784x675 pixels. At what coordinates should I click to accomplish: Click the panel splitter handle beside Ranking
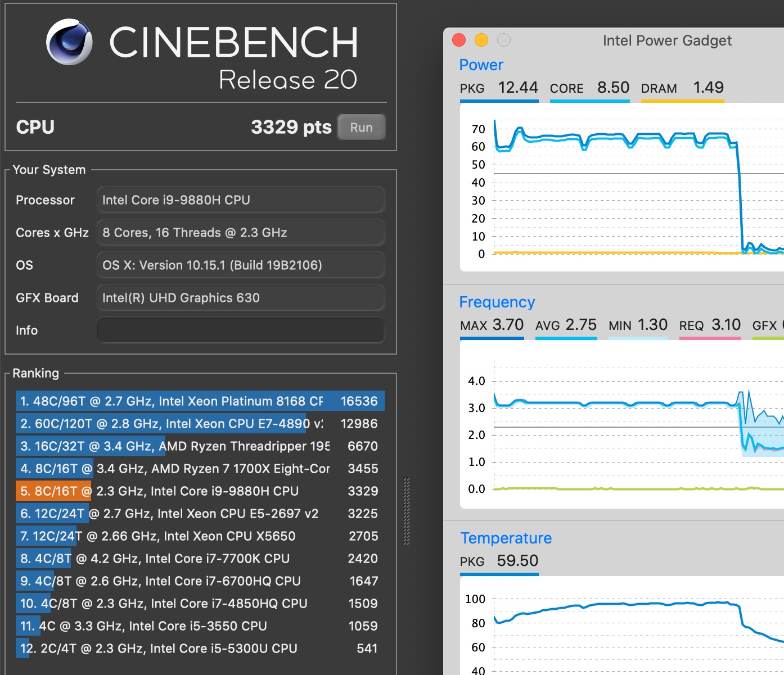pyautogui.click(x=407, y=511)
